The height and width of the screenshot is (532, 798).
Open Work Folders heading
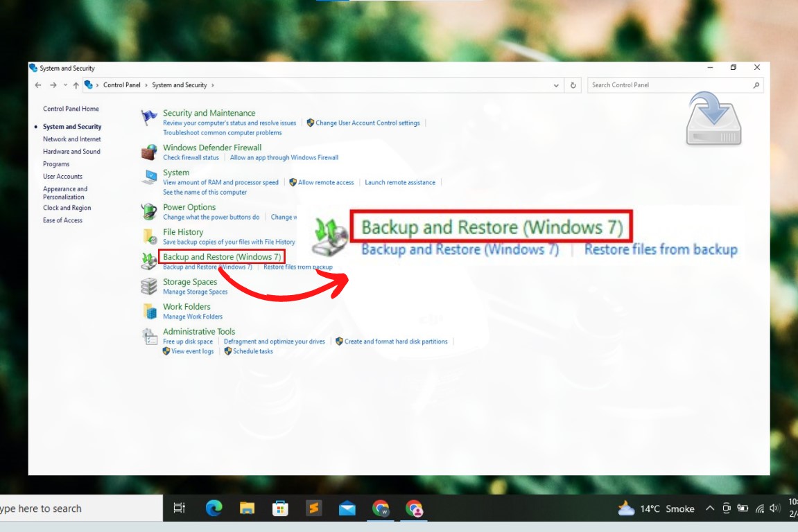pos(187,307)
